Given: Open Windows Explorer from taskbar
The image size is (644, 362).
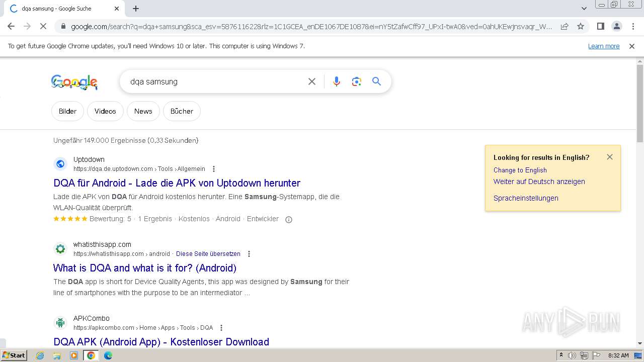Looking at the screenshot, I should [x=57, y=355].
